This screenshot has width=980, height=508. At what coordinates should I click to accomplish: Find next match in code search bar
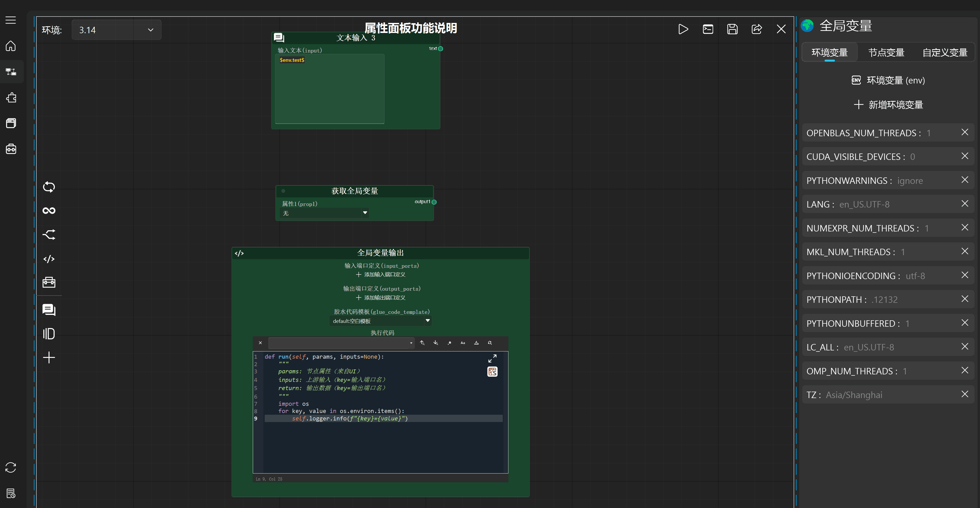[x=435, y=343]
